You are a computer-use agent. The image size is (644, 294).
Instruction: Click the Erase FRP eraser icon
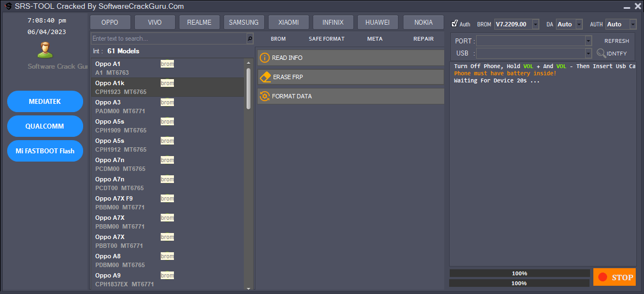(265, 77)
